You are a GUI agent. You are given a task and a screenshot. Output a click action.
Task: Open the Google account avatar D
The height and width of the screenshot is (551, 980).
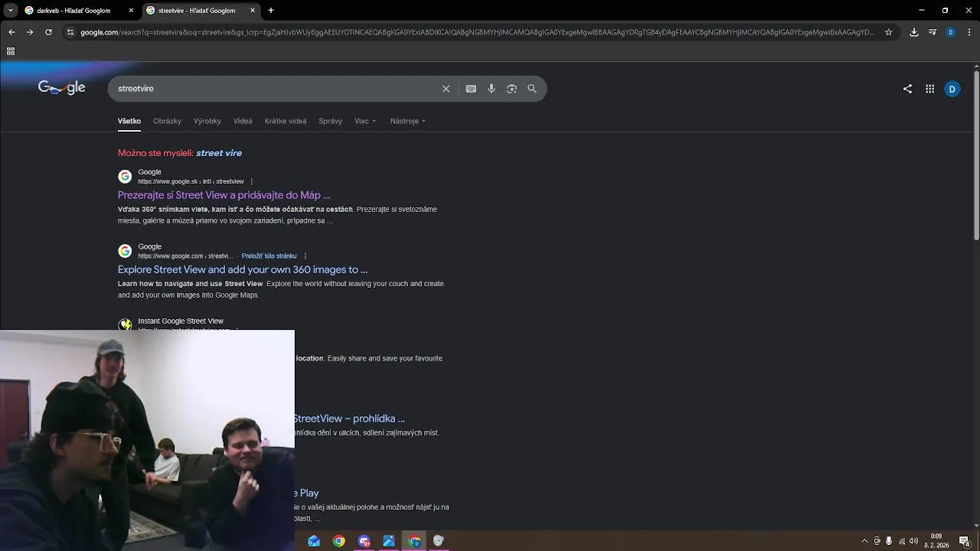tap(952, 89)
